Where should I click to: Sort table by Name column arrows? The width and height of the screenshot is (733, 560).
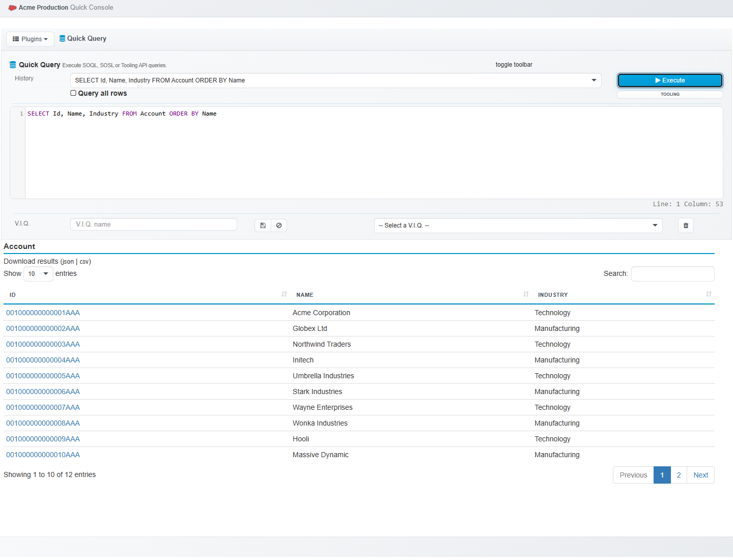coord(526,294)
